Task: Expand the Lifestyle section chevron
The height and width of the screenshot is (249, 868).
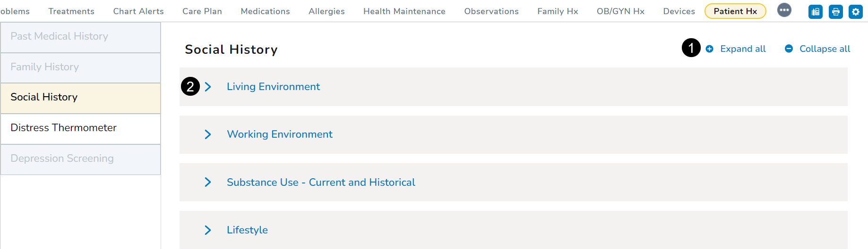Action: coord(208,230)
